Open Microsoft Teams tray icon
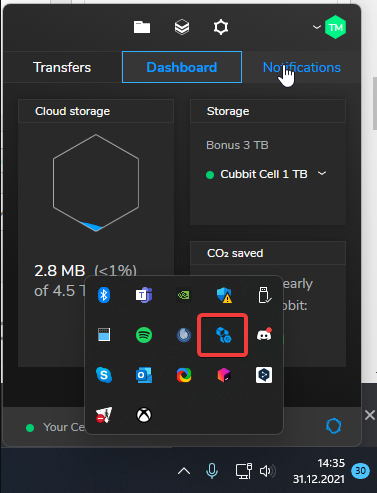This screenshot has height=493, width=377. [x=144, y=295]
